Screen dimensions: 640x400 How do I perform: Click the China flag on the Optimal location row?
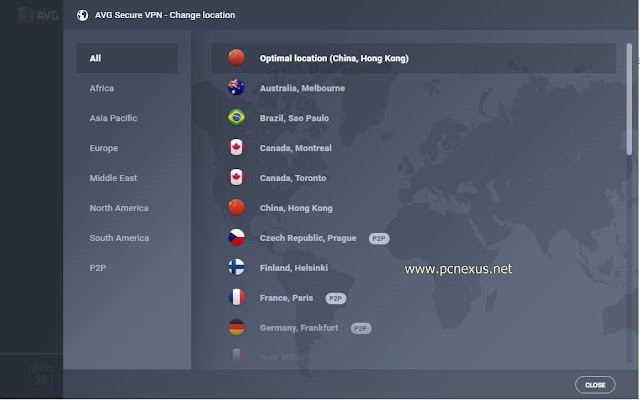pyautogui.click(x=236, y=58)
